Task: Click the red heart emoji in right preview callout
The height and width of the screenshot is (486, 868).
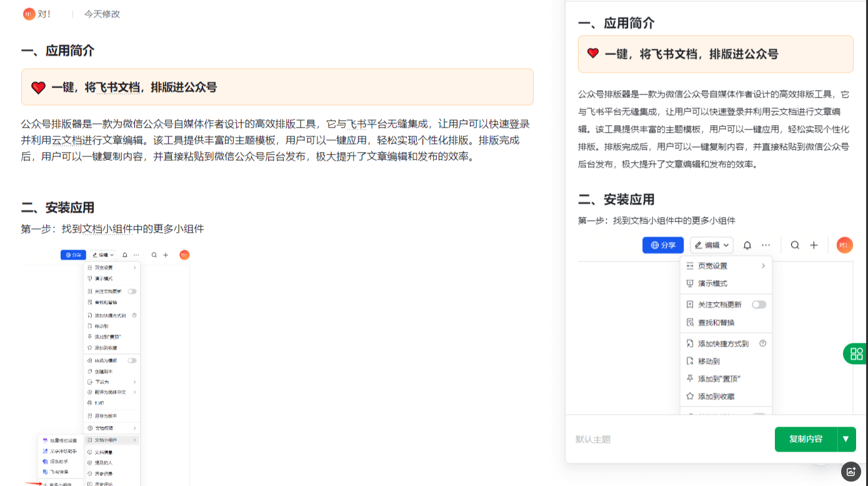Action: pos(593,54)
